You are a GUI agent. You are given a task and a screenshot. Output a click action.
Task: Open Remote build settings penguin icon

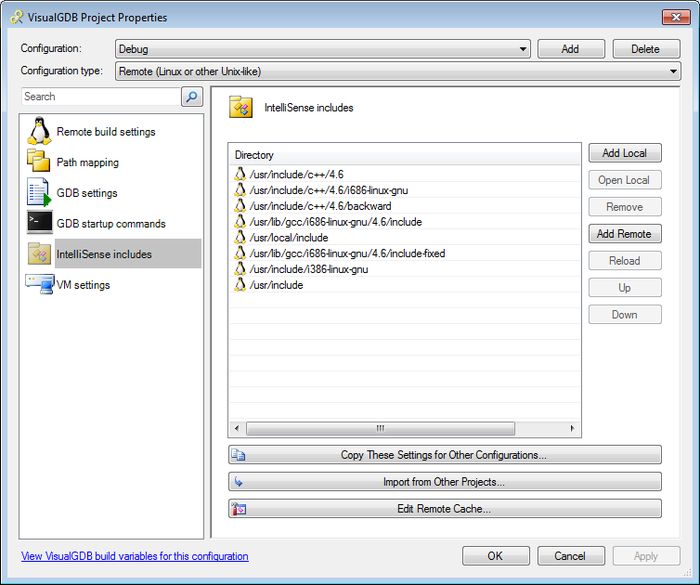[39, 131]
